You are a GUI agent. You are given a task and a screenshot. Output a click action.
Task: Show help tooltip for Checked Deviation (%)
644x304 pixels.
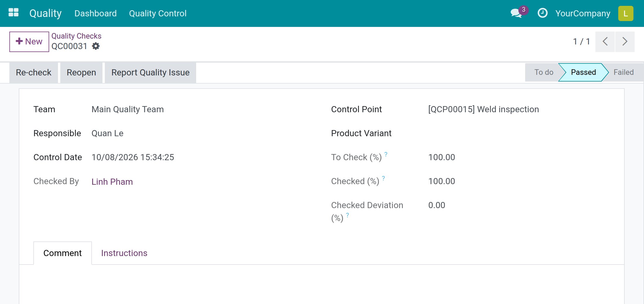click(x=347, y=215)
